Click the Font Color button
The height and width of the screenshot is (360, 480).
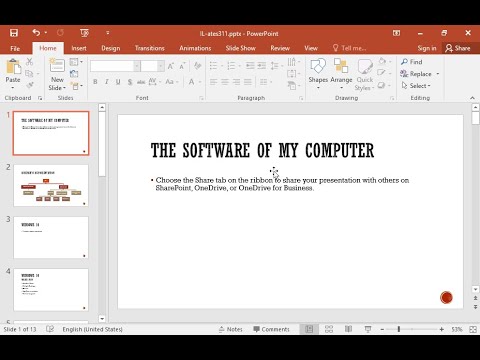[x=191, y=82]
